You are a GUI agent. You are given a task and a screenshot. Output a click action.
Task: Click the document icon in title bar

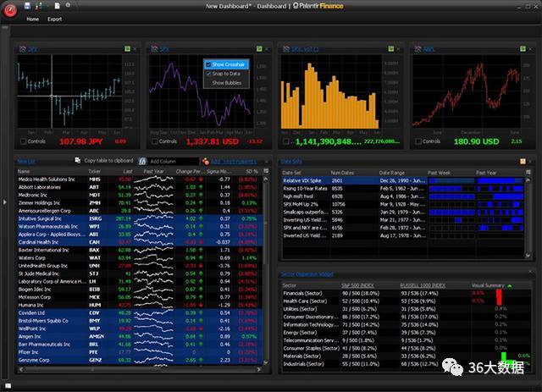tap(57, 6)
